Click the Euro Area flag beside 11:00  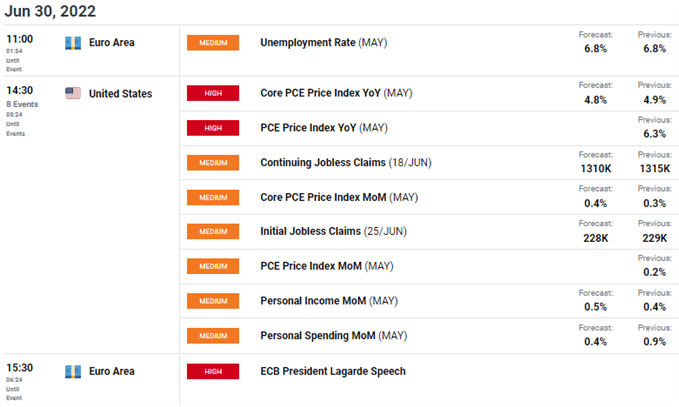pos(72,43)
